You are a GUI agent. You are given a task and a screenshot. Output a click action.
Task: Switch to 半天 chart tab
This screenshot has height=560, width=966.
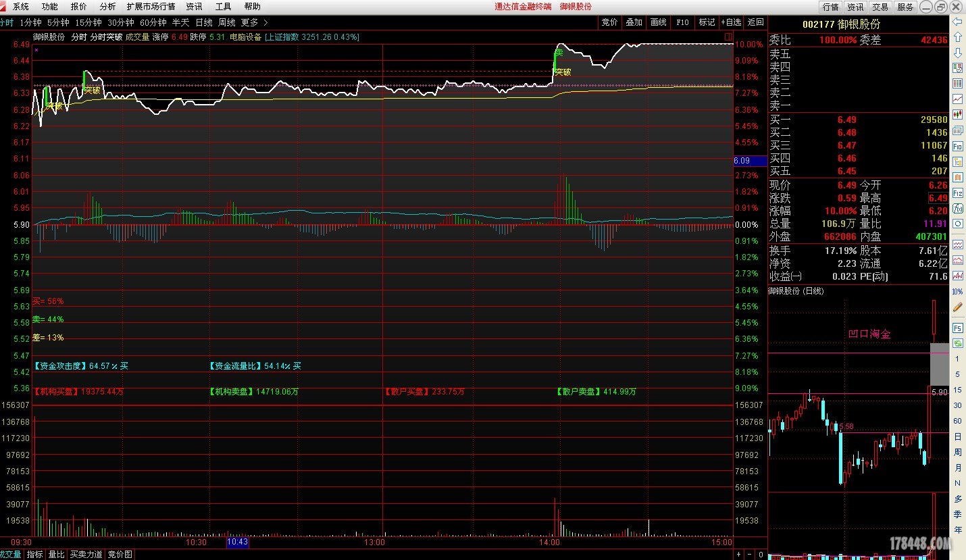(180, 22)
